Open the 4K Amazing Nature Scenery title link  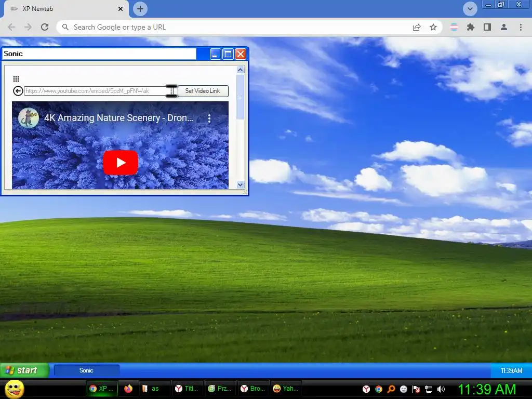pos(119,118)
